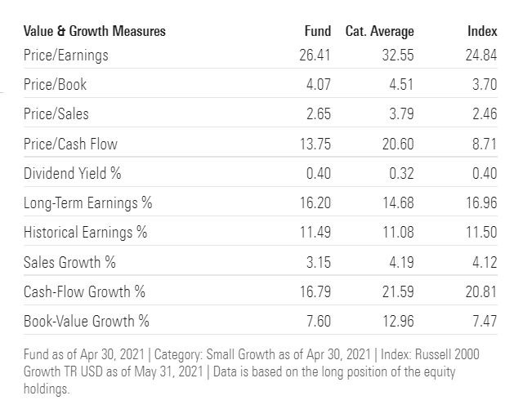Viewport: 532px width, 409px height.
Task: Click the Historical Earnings % label
Action: tap(85, 232)
